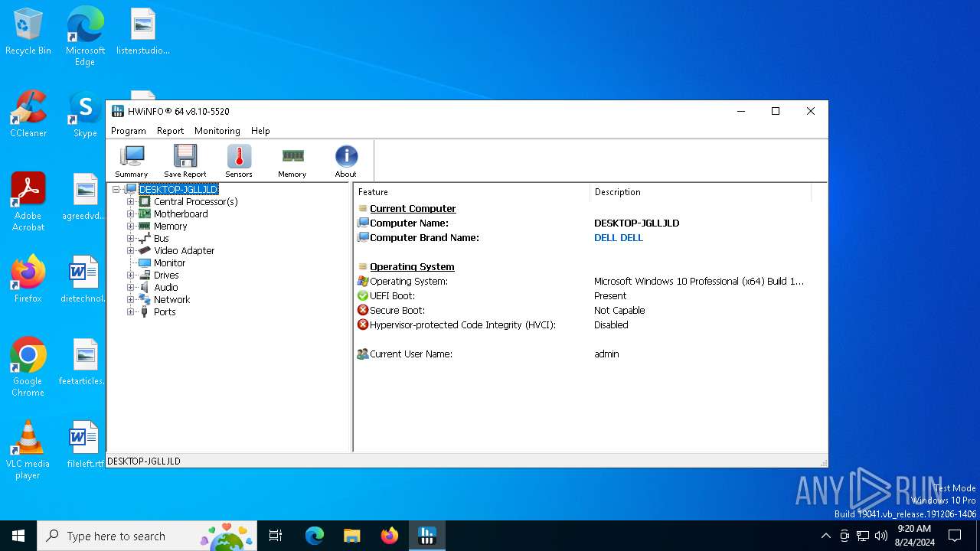Expand the Bus tree node
The width and height of the screenshot is (980, 551).
click(x=130, y=238)
